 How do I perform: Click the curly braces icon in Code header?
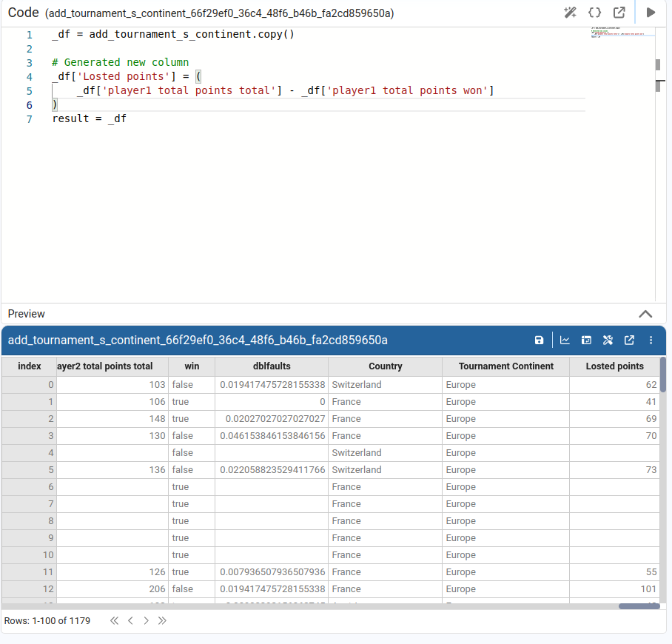[594, 13]
